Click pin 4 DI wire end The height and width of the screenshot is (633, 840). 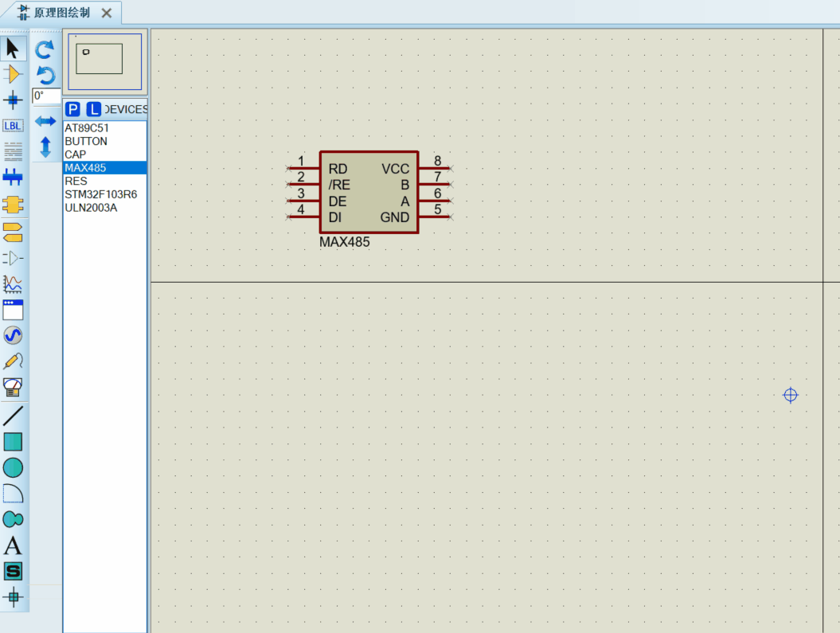289,217
